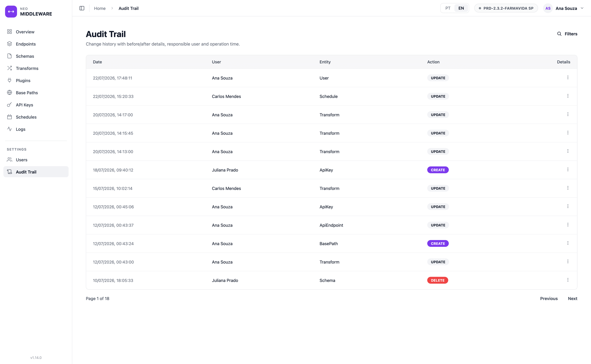Click the v1.14.0 version label

click(36, 358)
